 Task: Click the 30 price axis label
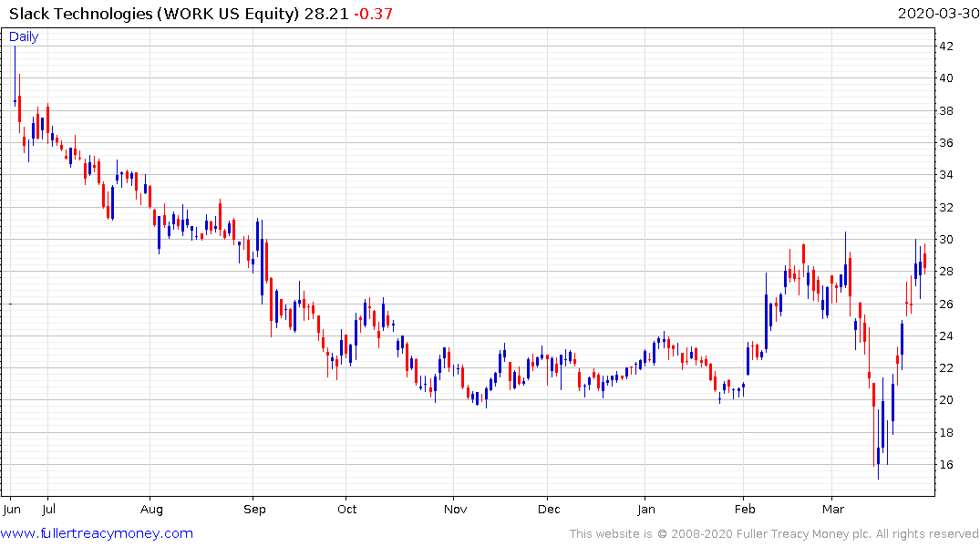pos(945,240)
